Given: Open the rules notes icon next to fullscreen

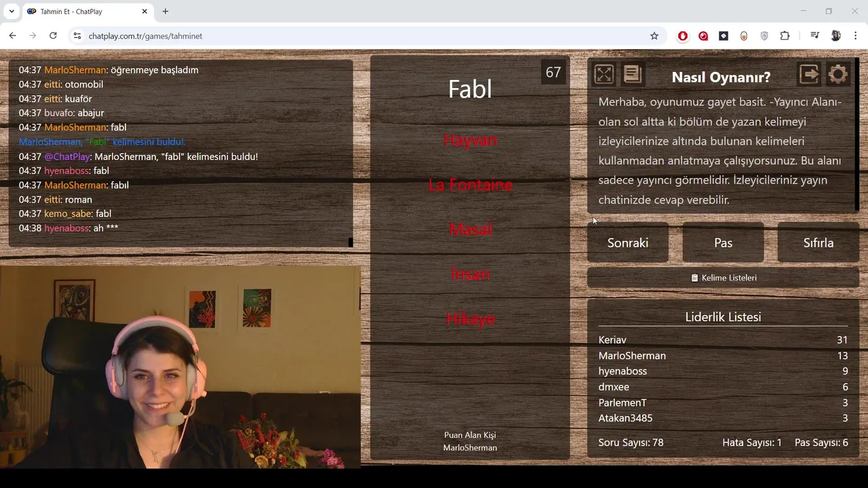Looking at the screenshot, I should tap(632, 74).
